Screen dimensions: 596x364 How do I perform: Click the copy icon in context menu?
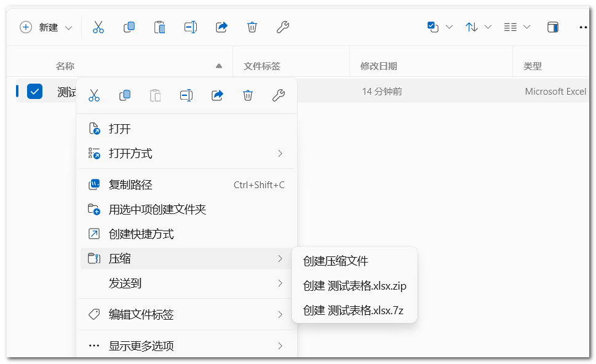click(x=125, y=95)
